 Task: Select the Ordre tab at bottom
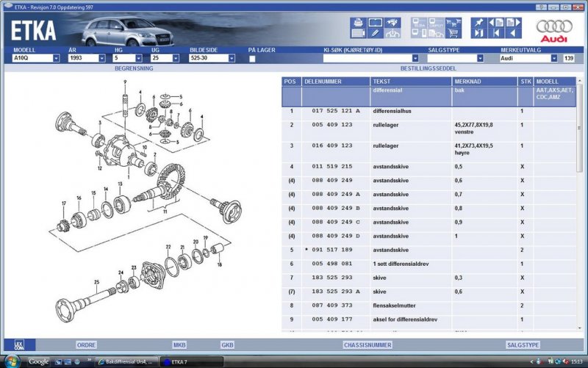pos(87,344)
